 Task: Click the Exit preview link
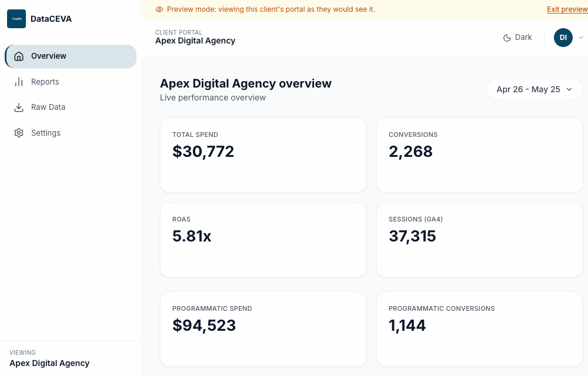point(567,9)
